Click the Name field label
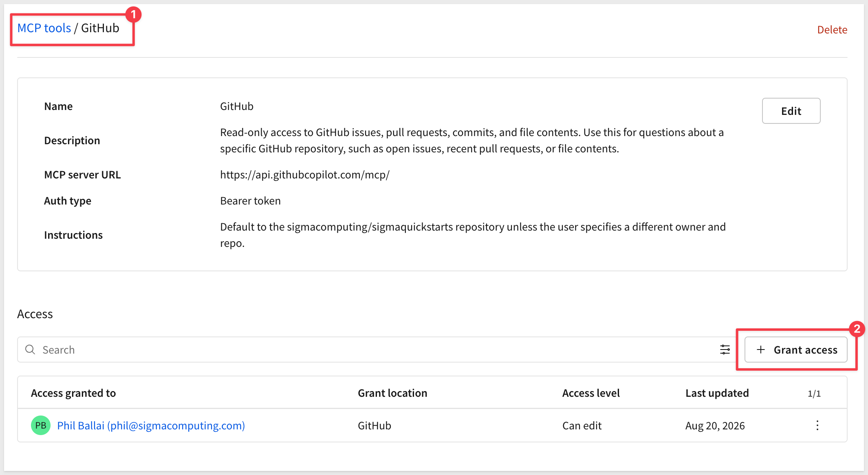The height and width of the screenshot is (475, 868). (x=58, y=106)
